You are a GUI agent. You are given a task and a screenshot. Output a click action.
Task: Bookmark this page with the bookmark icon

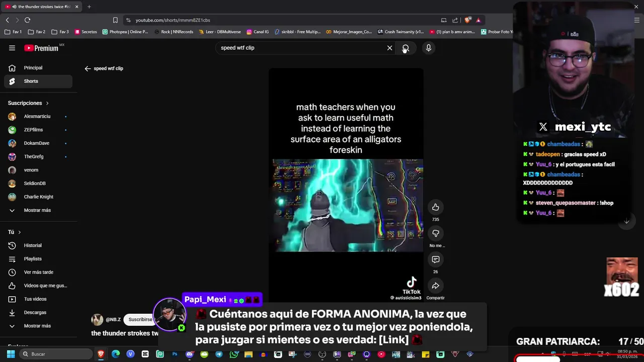[x=115, y=20]
